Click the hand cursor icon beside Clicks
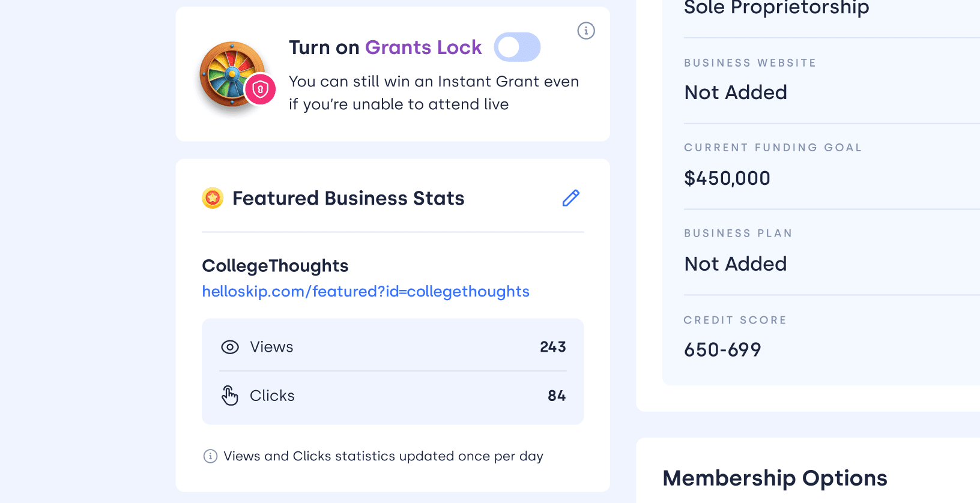The image size is (980, 503). pyautogui.click(x=230, y=395)
